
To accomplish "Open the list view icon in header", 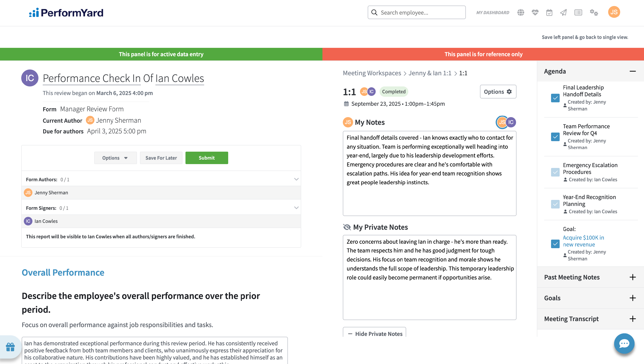I will pyautogui.click(x=578, y=12).
